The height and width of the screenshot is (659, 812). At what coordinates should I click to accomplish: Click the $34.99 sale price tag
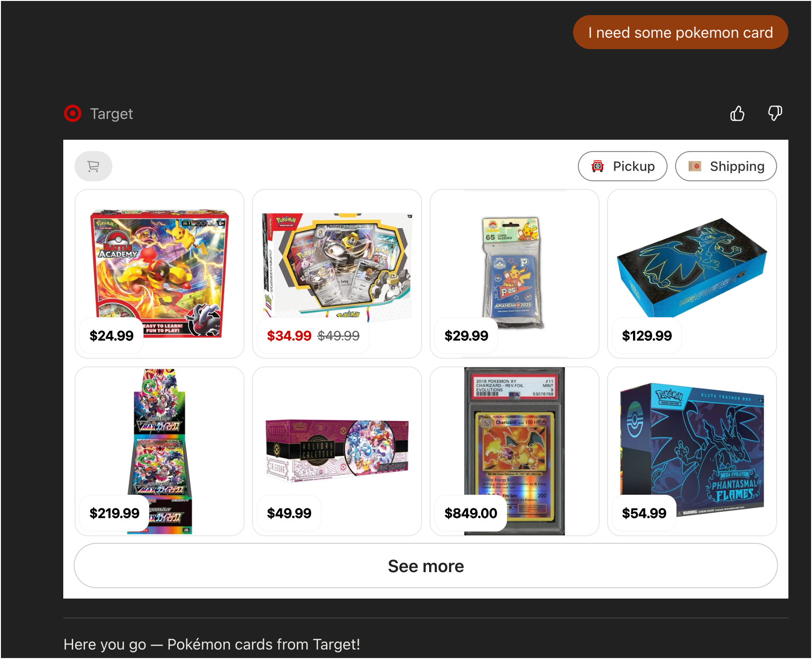[x=289, y=336]
